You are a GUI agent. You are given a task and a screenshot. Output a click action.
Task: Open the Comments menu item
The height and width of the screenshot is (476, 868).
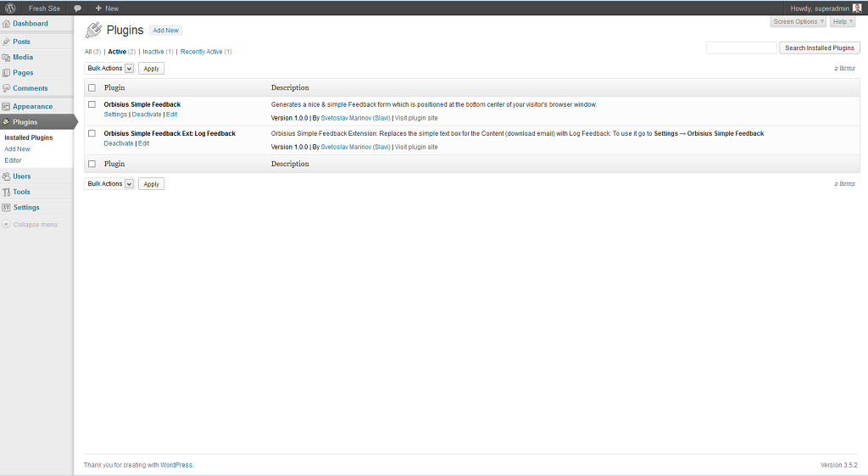point(30,88)
